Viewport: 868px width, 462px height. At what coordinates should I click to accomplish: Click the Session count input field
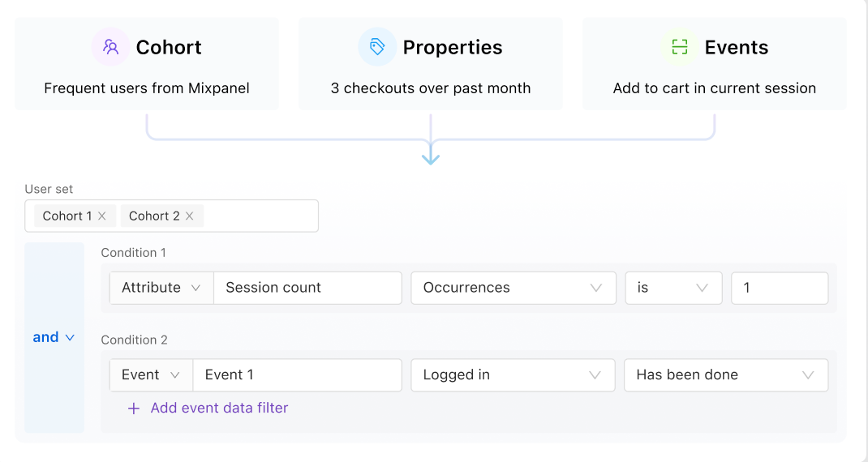click(307, 288)
